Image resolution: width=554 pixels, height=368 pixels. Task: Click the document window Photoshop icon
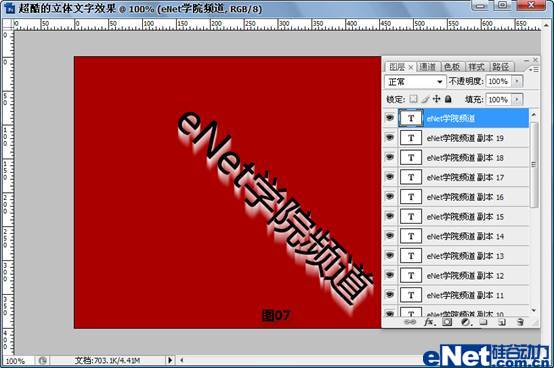[x=10, y=7]
